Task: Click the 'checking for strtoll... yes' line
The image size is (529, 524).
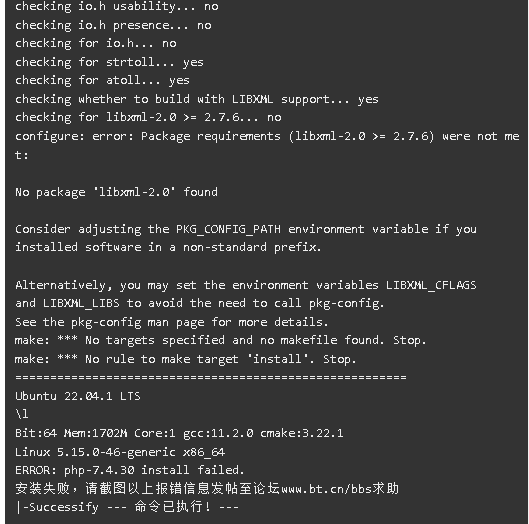Action: tap(109, 62)
